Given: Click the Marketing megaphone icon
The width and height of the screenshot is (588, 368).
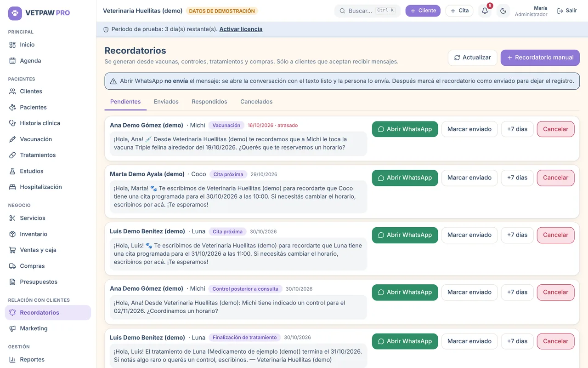Looking at the screenshot, I should coord(12,328).
